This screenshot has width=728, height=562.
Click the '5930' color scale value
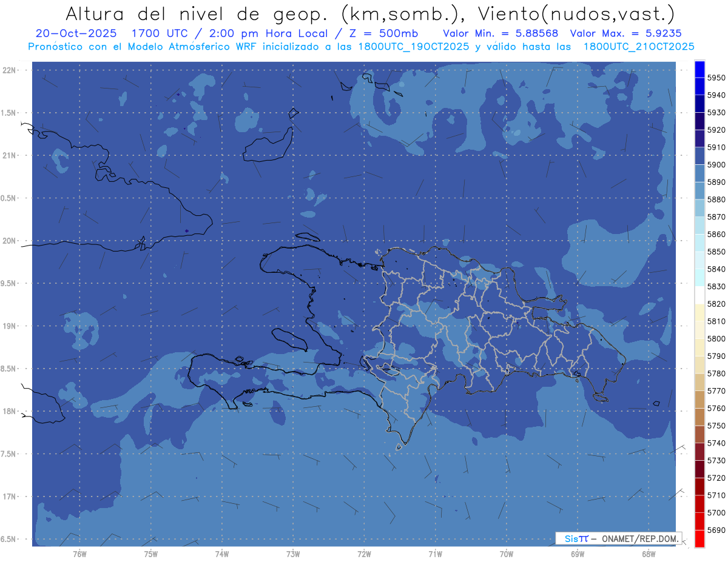click(716, 112)
